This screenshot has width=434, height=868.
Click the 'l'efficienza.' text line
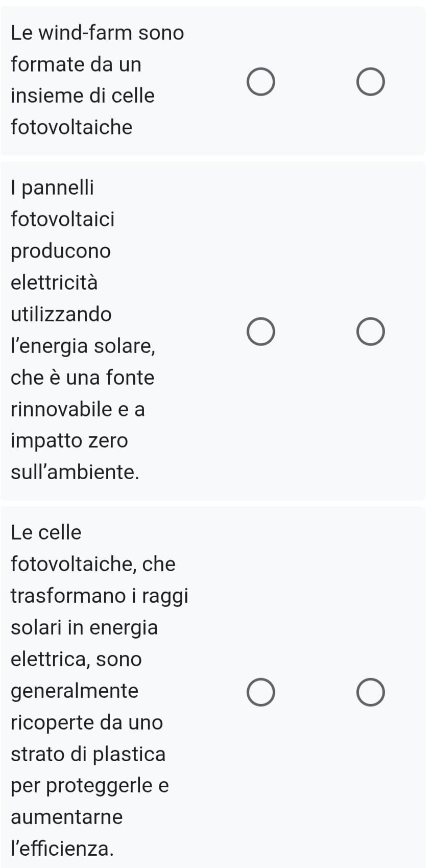coord(62,849)
